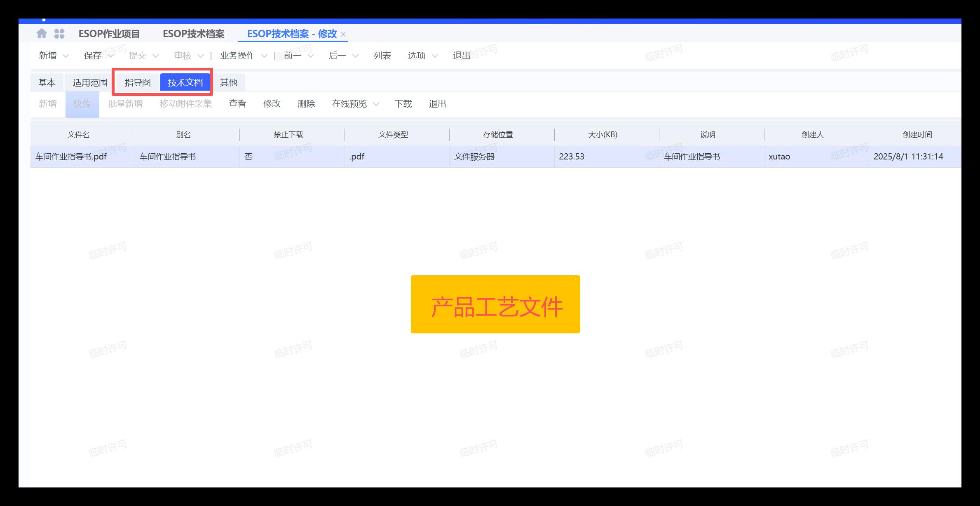Viewport: 980px width, 506px height.
Task: Expand the 新增 dropdown arrow in top toolbar
Action: pyautogui.click(x=66, y=56)
